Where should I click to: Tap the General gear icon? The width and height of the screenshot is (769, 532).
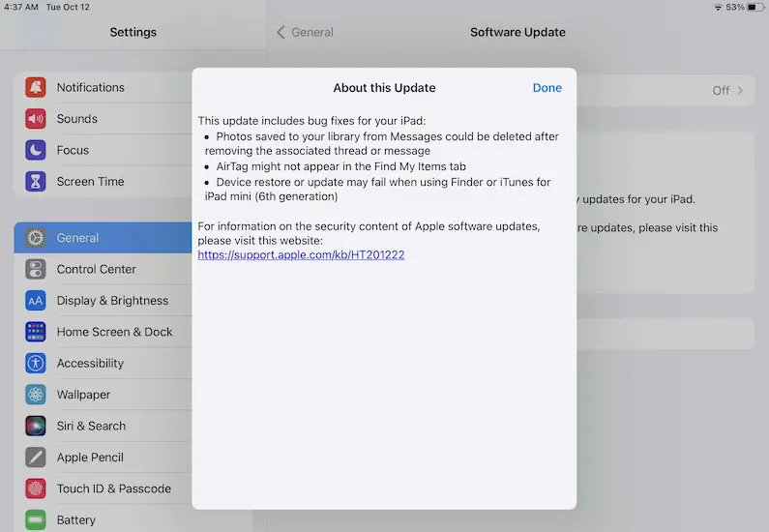click(x=36, y=238)
